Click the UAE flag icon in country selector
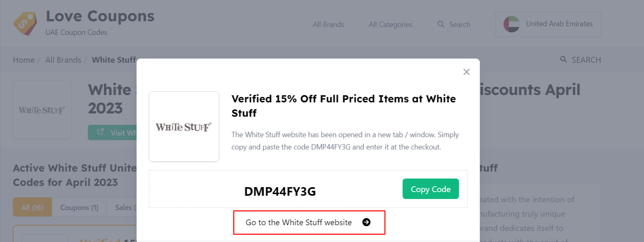 (x=512, y=24)
